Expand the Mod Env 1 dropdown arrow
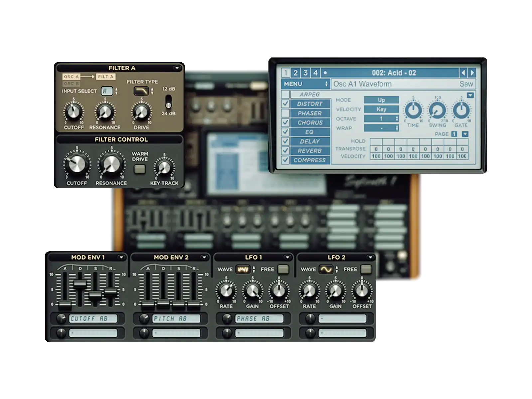This screenshot has width=532, height=399. [x=121, y=257]
